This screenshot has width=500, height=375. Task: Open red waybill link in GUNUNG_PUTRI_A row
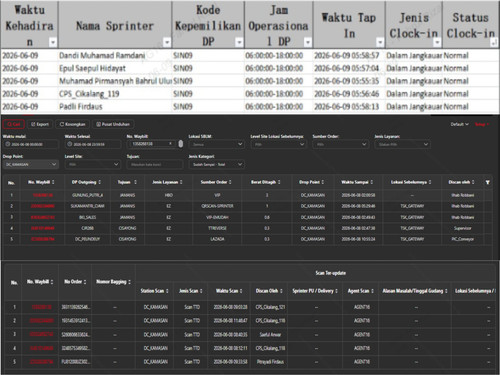tap(43, 195)
